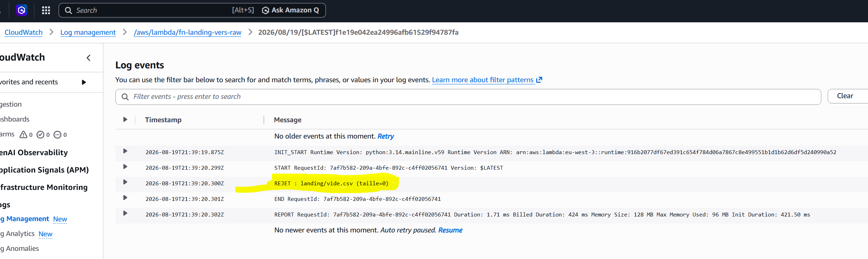Select timestamp 2026-08-19T21:39:20.299Z

(x=185, y=168)
